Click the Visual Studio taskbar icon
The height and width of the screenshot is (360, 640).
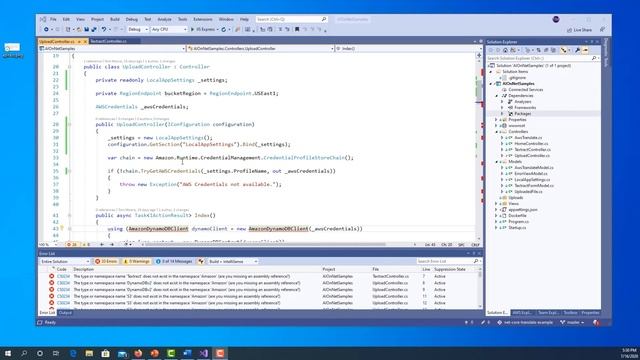tap(203, 353)
